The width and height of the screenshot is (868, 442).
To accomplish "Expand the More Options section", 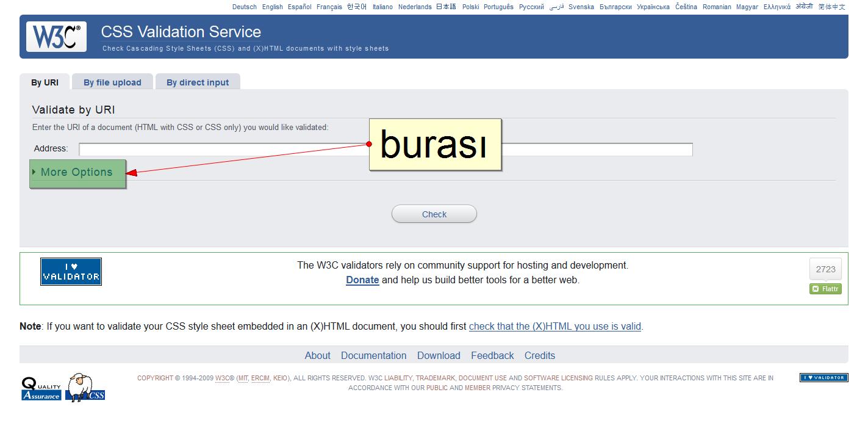I will [x=76, y=172].
